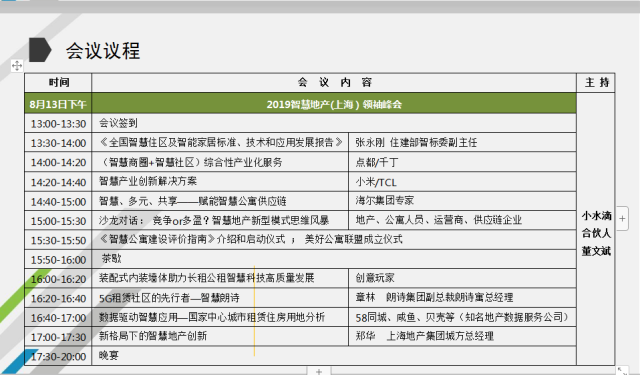Screen dimensions: 640x375
Task: Click the plus button to add a row below the table
Action: pyautogui.click(x=319, y=371)
